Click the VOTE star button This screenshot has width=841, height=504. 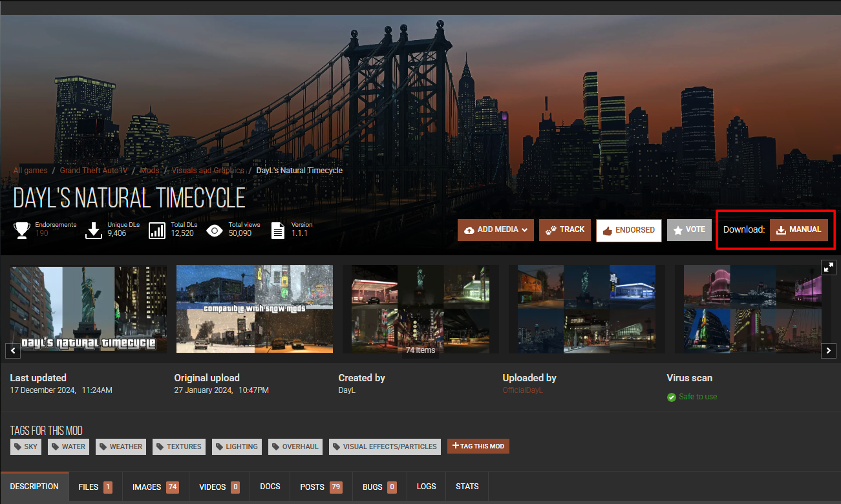[690, 230]
